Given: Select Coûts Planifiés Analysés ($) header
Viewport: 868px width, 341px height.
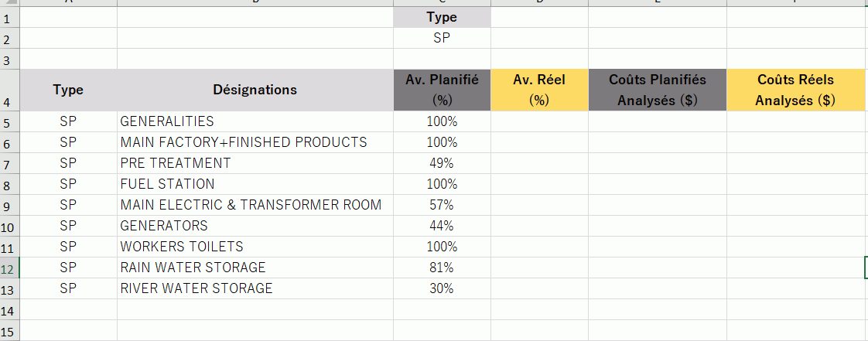Looking at the screenshot, I should 657,90.
